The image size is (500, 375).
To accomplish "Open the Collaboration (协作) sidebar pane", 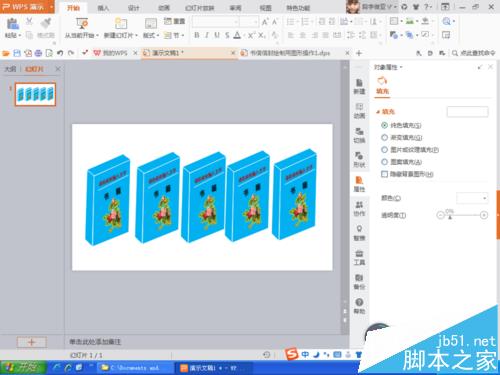I will click(x=359, y=209).
